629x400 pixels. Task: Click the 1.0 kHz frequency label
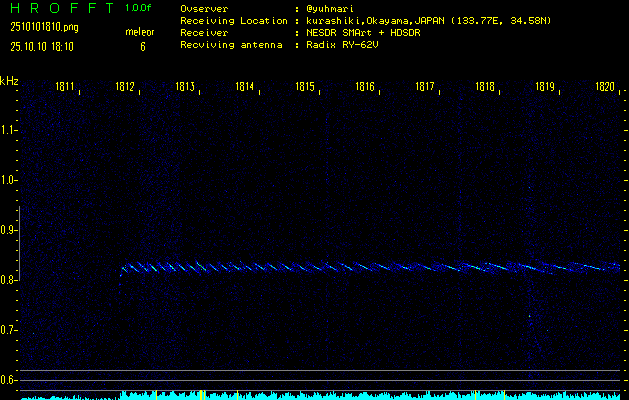9,180
